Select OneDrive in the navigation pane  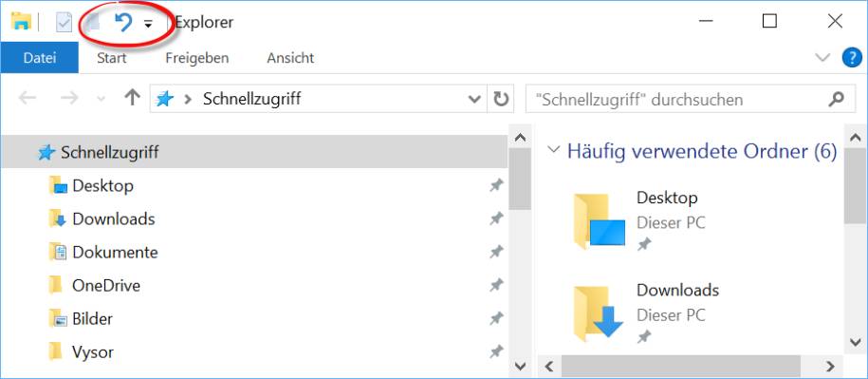pos(105,285)
